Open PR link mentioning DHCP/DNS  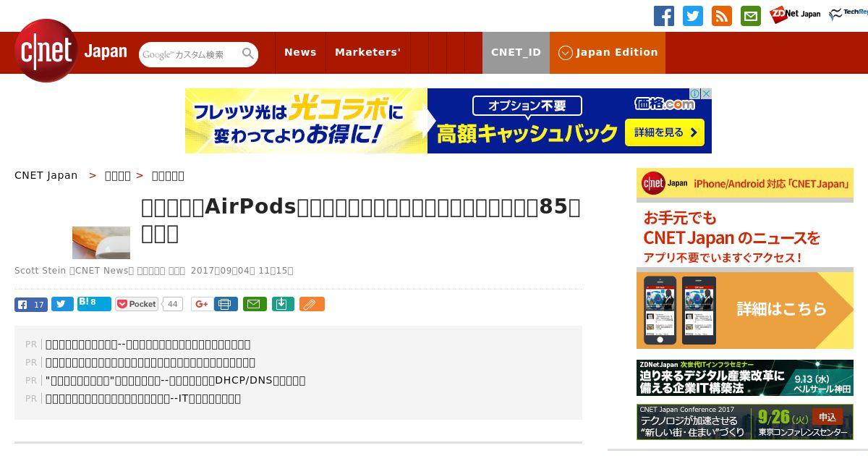[175, 380]
